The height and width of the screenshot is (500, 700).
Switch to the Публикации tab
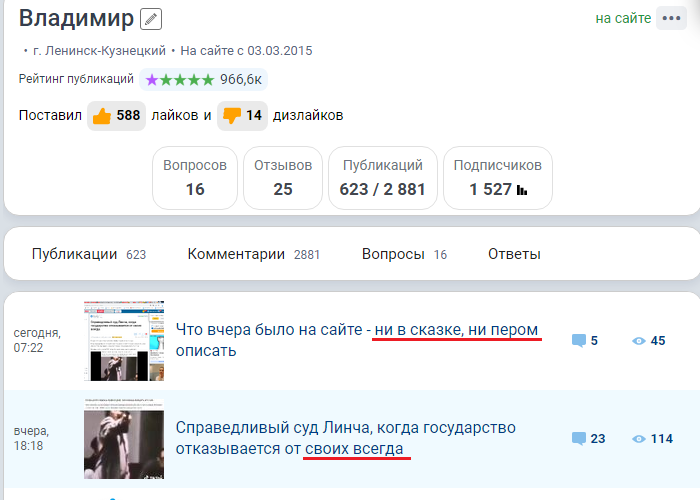click(x=89, y=254)
